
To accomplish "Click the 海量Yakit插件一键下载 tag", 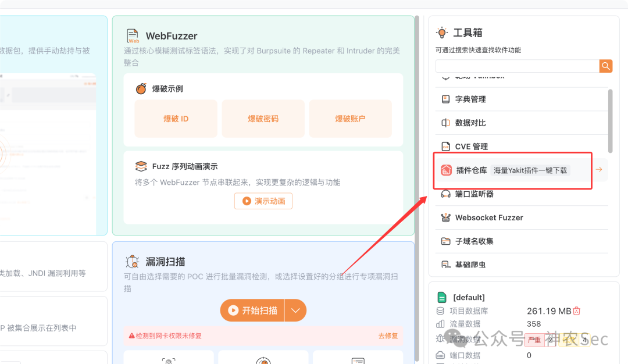I will [530, 170].
